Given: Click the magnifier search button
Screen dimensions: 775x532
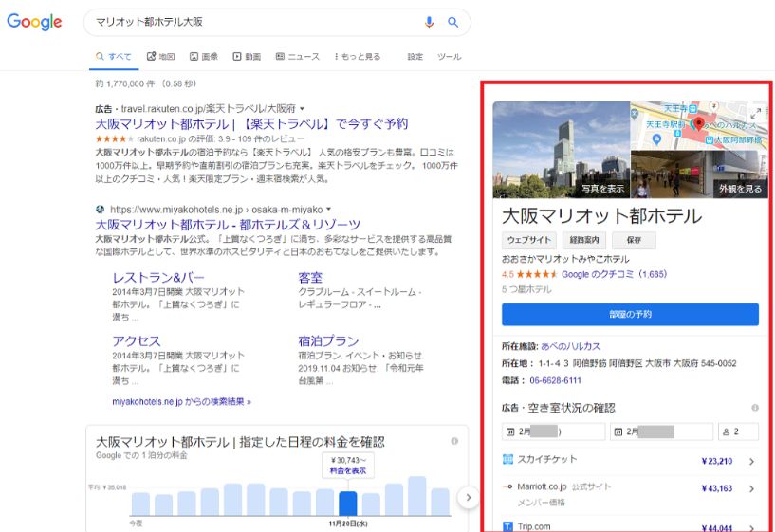Looking at the screenshot, I should 452,22.
